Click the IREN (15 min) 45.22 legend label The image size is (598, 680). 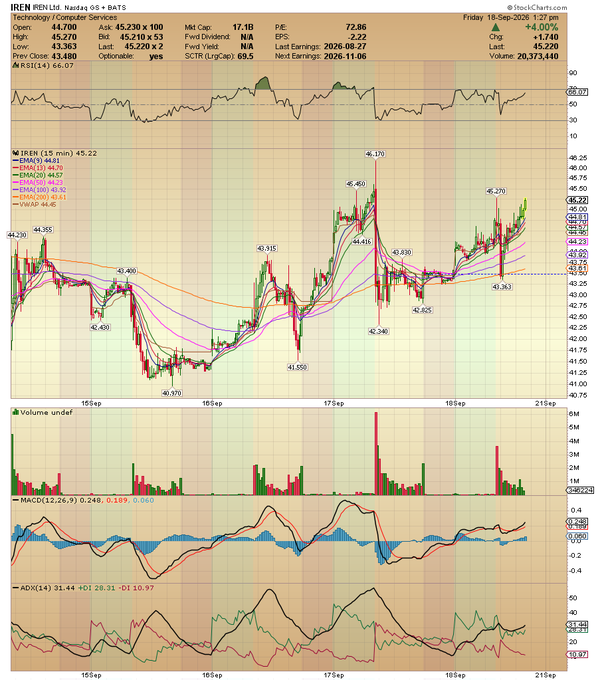pos(59,153)
